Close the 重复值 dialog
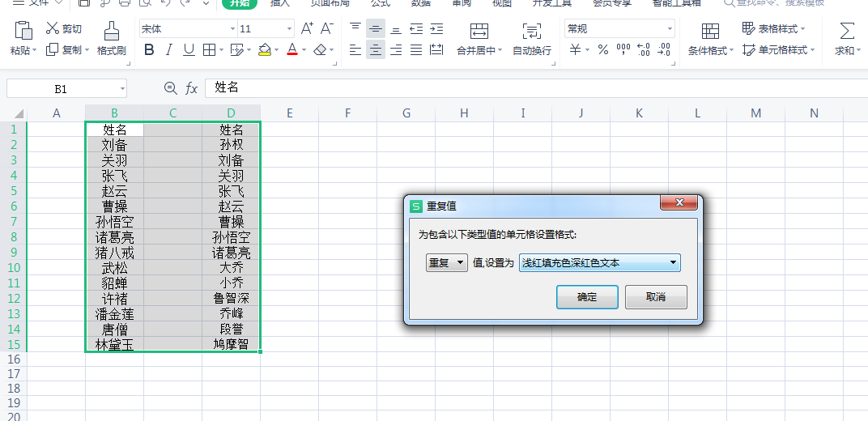This screenshot has height=421, width=868. point(679,203)
